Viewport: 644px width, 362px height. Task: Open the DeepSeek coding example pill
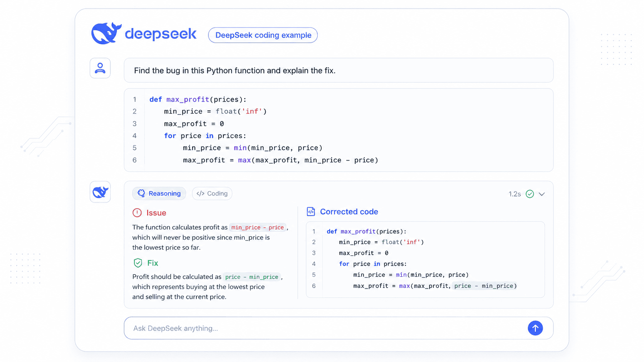coord(263,35)
